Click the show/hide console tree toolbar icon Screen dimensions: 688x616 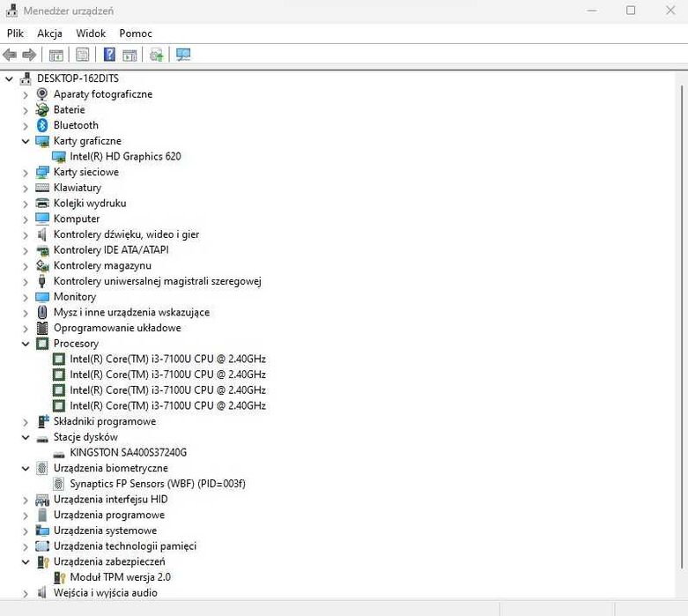[x=55, y=55]
